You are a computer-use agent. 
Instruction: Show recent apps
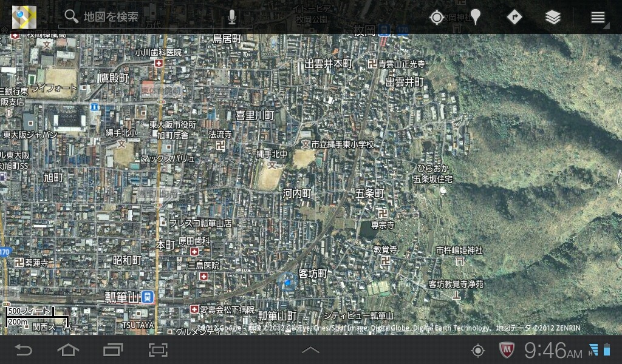pyautogui.click(x=113, y=350)
